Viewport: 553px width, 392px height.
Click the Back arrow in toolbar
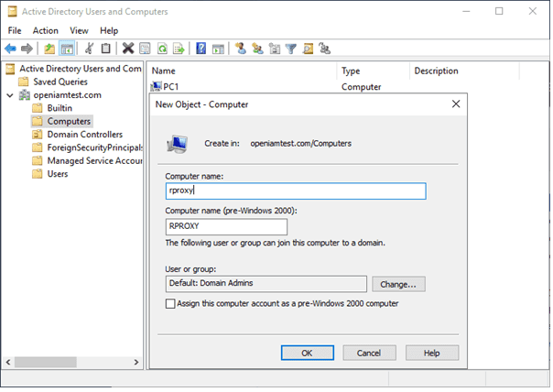11,49
